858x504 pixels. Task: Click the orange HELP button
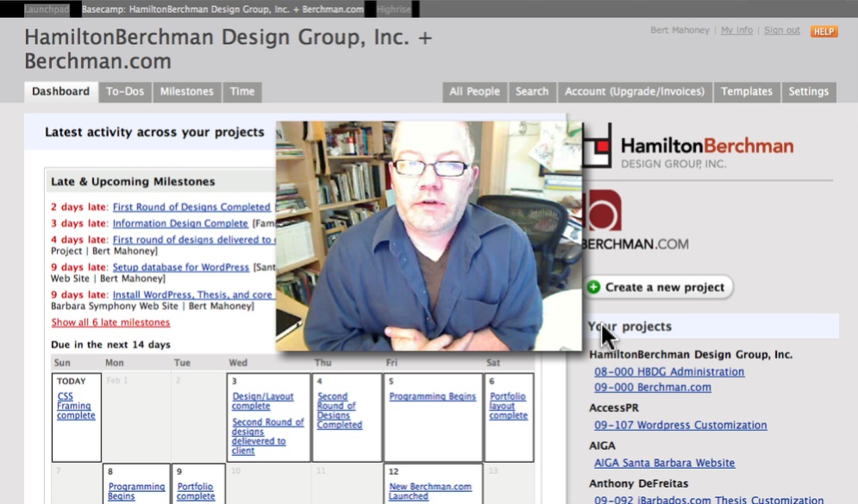(824, 32)
